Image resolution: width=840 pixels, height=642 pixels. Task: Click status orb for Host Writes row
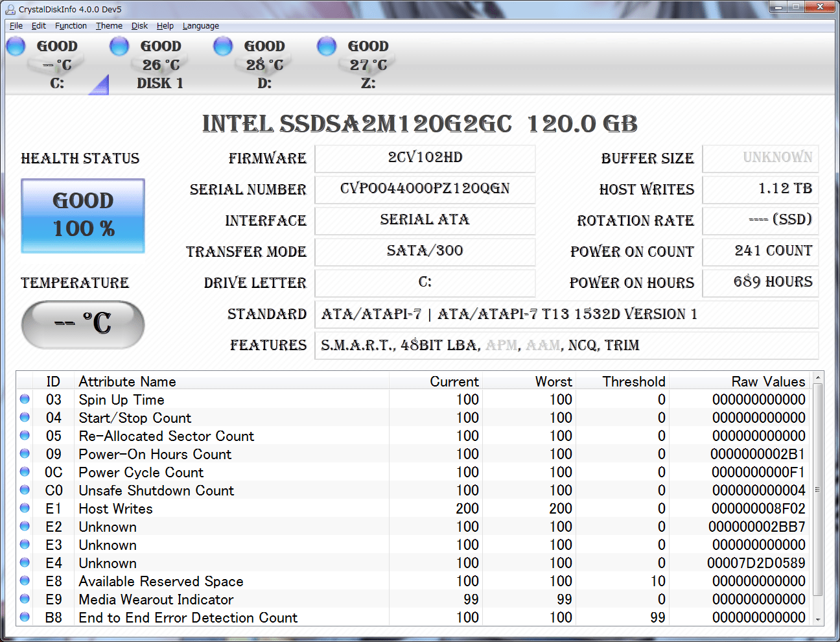25,508
